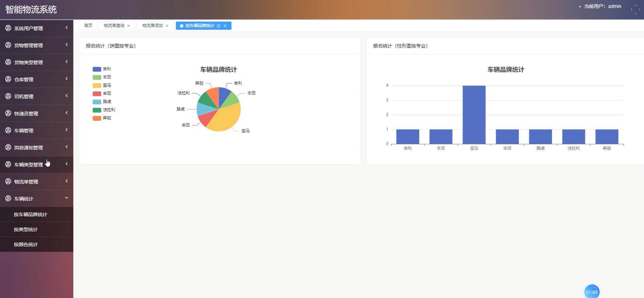
Task: Click the orange 奔驰 legend color swatch
Action: 97,118
